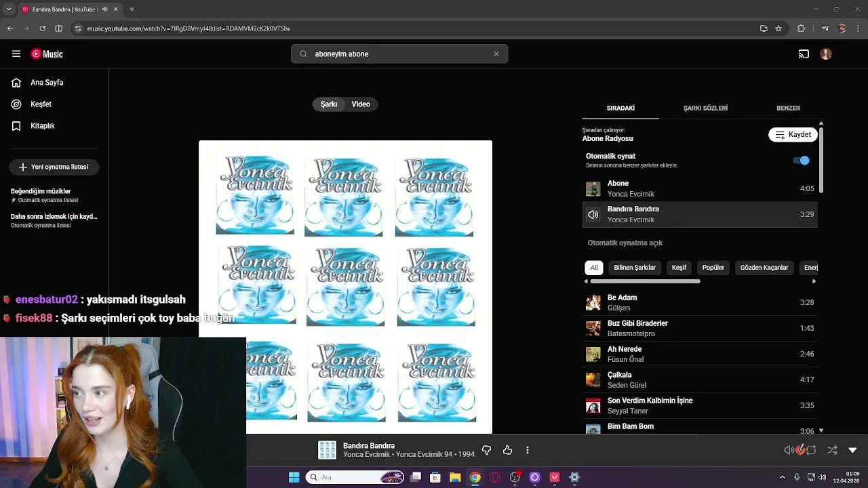Play Buz Gibi Biraderler by Batesmotelpro
868x488 pixels.
tap(700, 328)
